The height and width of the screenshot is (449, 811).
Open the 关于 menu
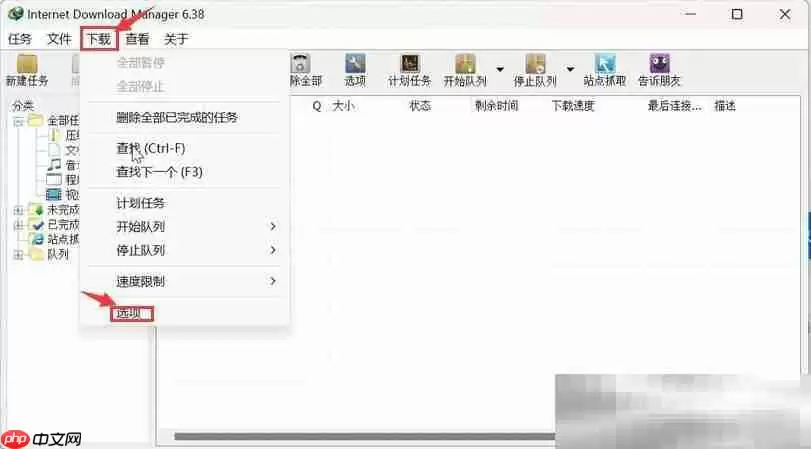pyautogui.click(x=176, y=39)
